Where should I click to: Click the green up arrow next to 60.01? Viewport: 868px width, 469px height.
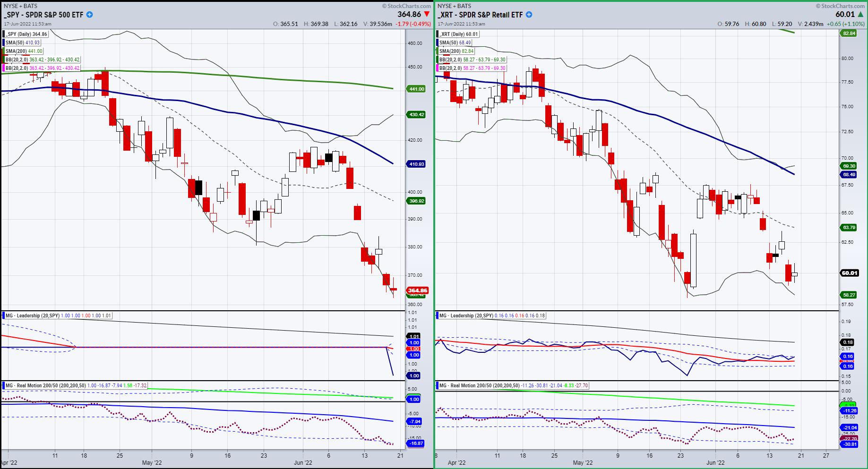(862, 15)
